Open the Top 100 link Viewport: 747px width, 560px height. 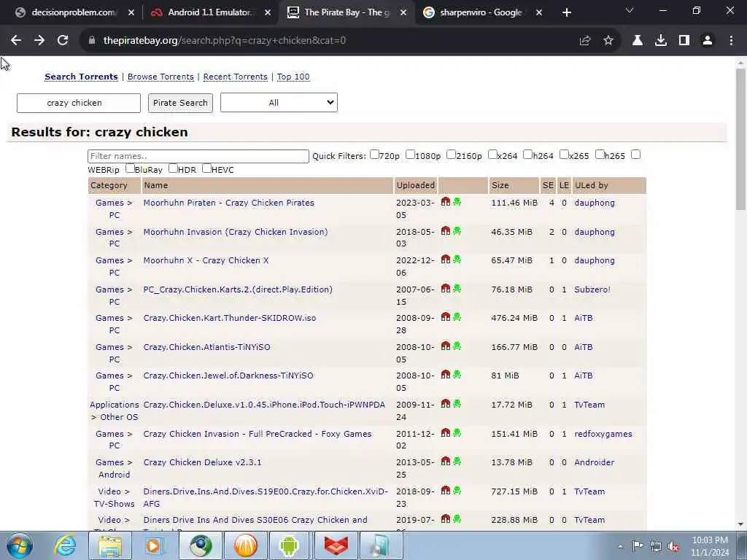[x=293, y=77]
